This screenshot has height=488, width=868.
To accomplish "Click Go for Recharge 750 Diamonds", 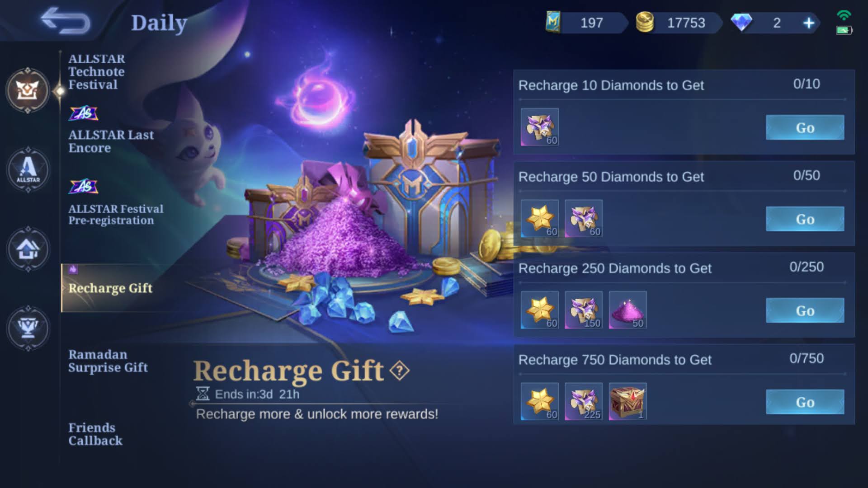I will (x=805, y=402).
